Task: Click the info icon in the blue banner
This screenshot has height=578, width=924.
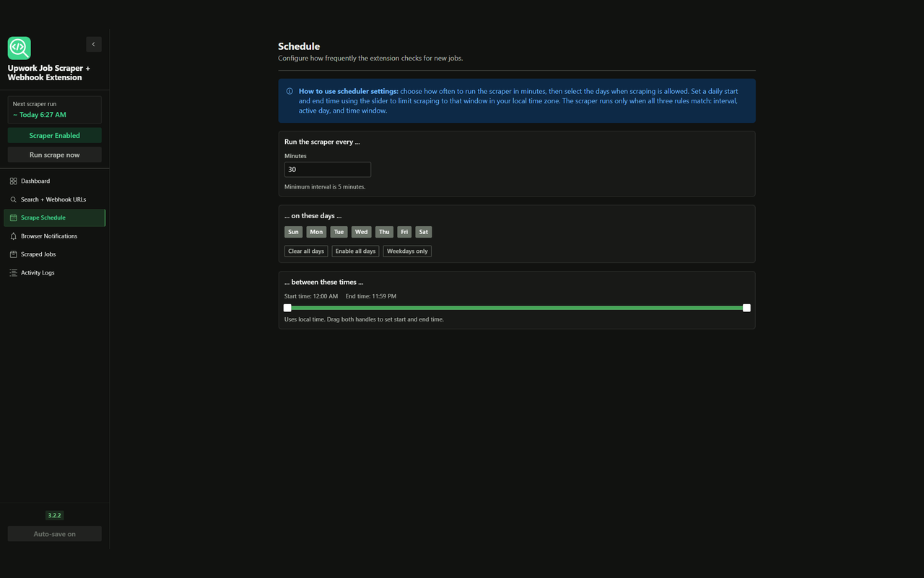Action: click(x=289, y=92)
